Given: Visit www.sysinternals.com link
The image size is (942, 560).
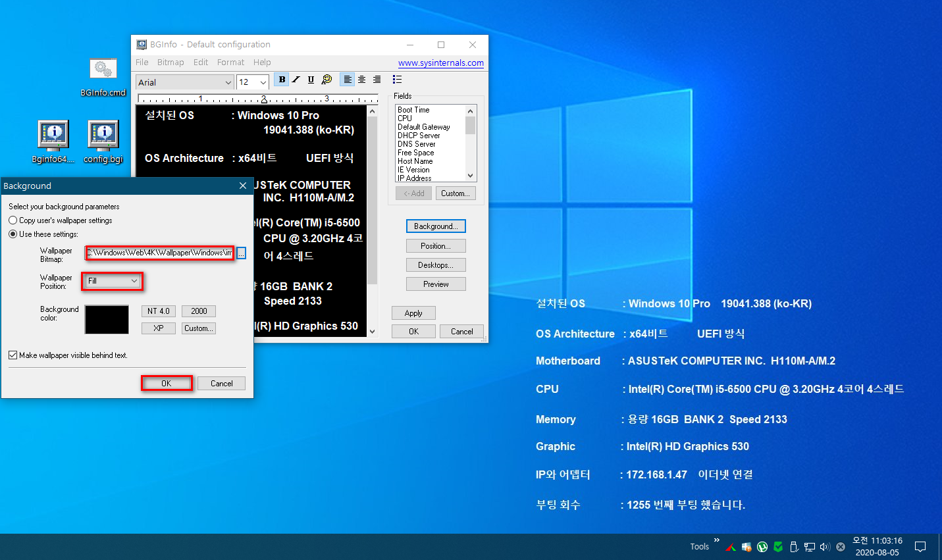Looking at the screenshot, I should pos(441,63).
